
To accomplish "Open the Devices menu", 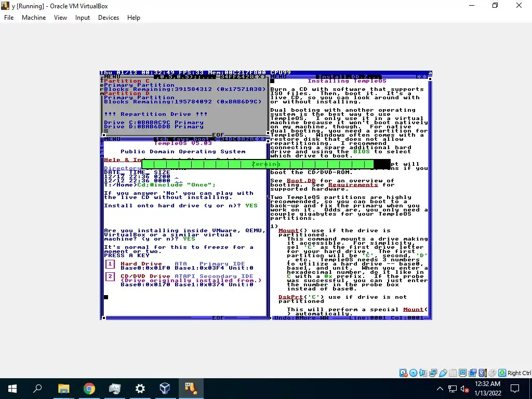I will (x=109, y=18).
